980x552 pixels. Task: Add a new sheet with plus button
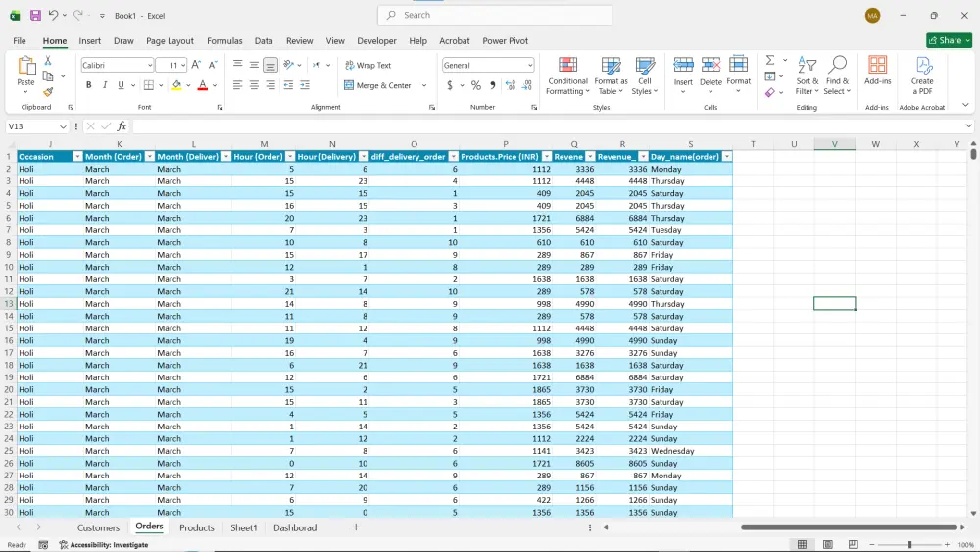click(356, 527)
